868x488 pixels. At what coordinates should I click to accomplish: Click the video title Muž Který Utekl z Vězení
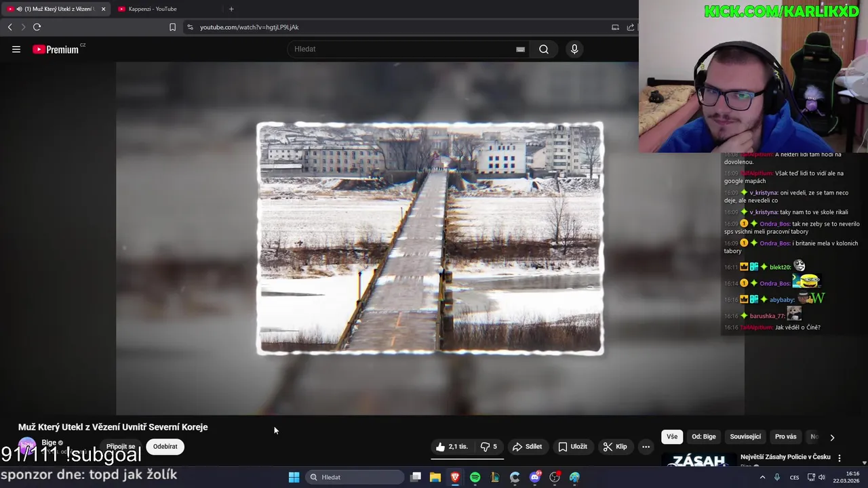(x=113, y=427)
